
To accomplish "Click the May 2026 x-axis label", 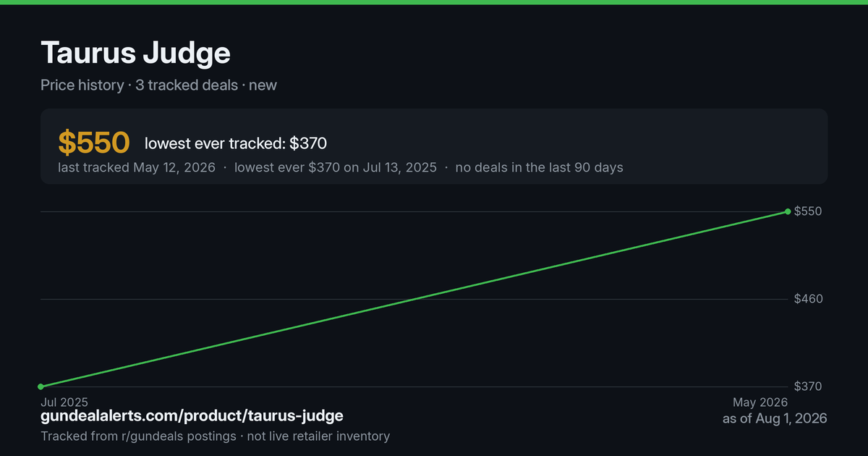I will tap(760, 402).
